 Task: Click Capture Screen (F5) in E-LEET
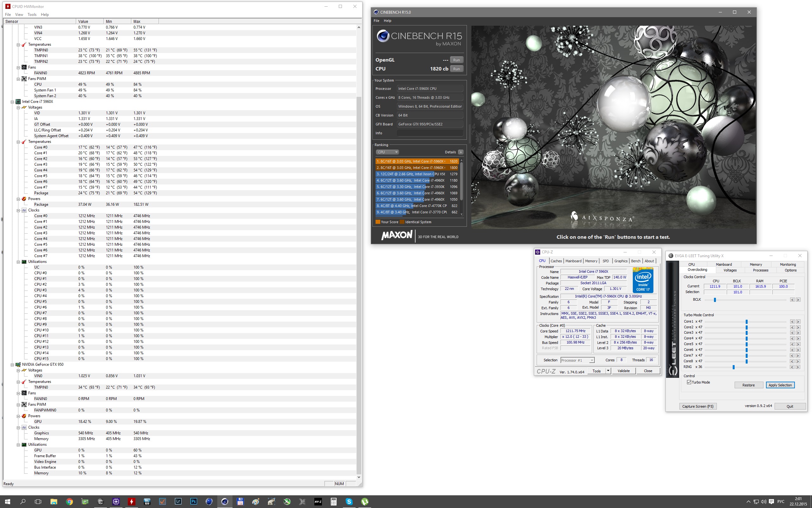point(698,406)
